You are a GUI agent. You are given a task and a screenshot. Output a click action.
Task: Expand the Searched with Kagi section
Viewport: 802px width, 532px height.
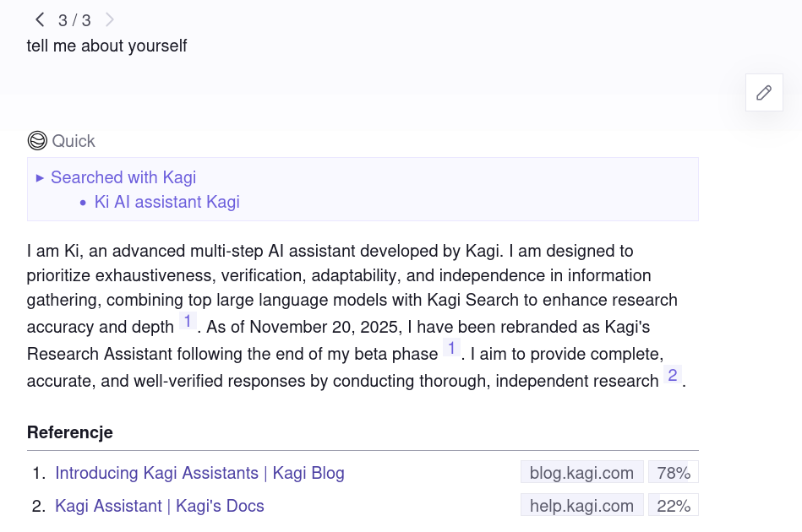point(123,177)
